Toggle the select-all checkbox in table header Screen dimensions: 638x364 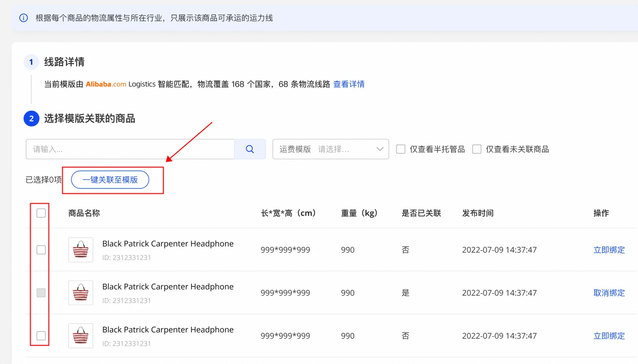pyautogui.click(x=41, y=213)
